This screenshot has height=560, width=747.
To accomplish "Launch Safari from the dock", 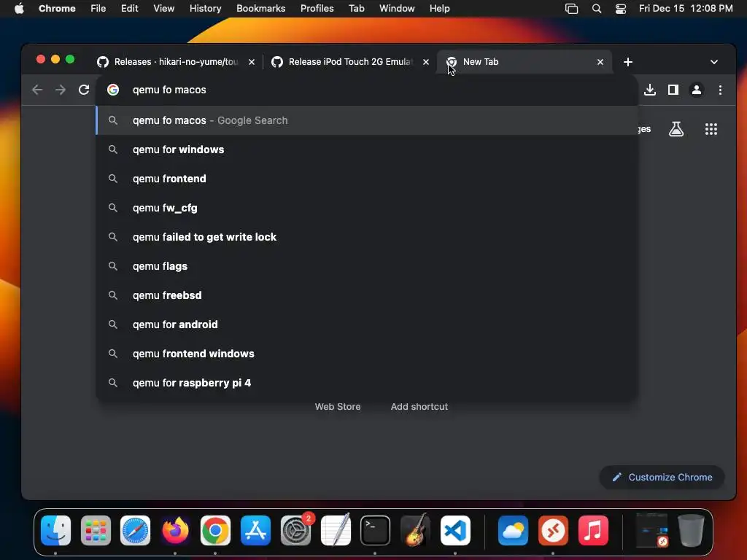I will (x=135, y=531).
